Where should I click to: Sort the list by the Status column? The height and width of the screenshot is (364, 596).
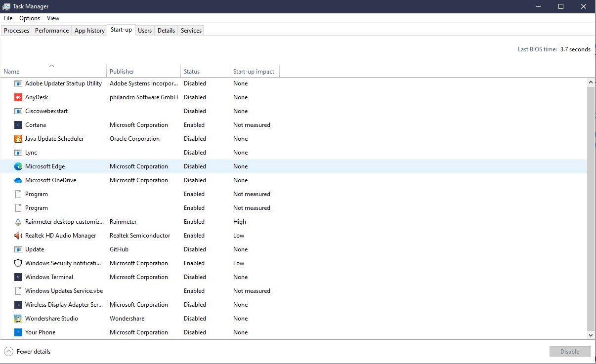pos(206,71)
